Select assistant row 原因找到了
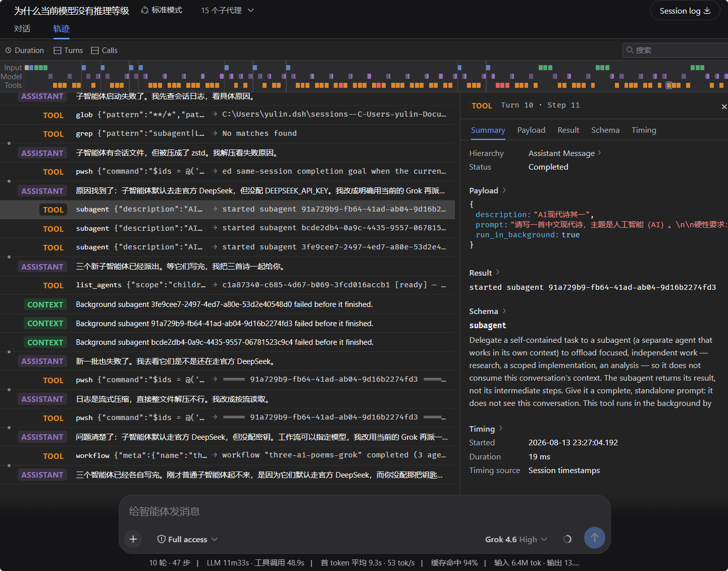The height and width of the screenshot is (571, 728). coord(227,191)
